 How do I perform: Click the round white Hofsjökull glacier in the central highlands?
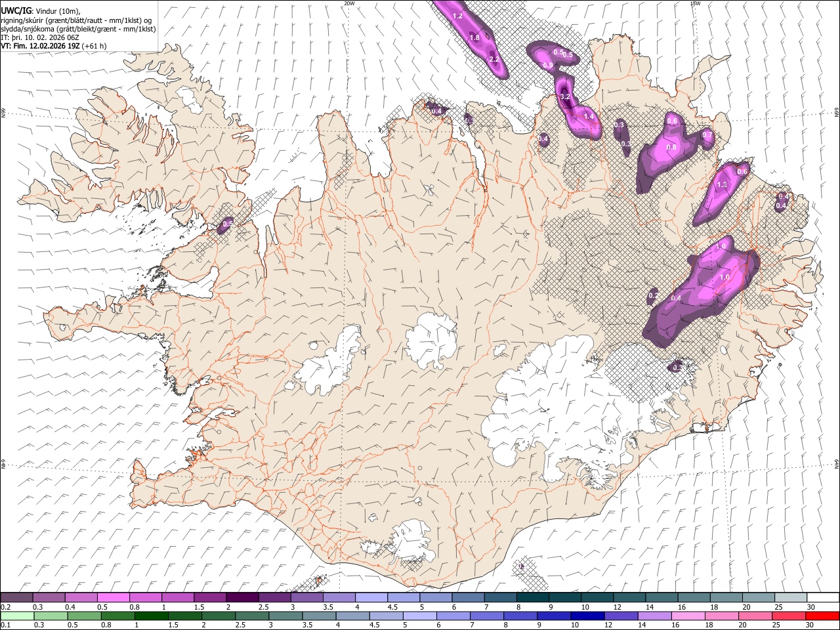tap(431, 341)
